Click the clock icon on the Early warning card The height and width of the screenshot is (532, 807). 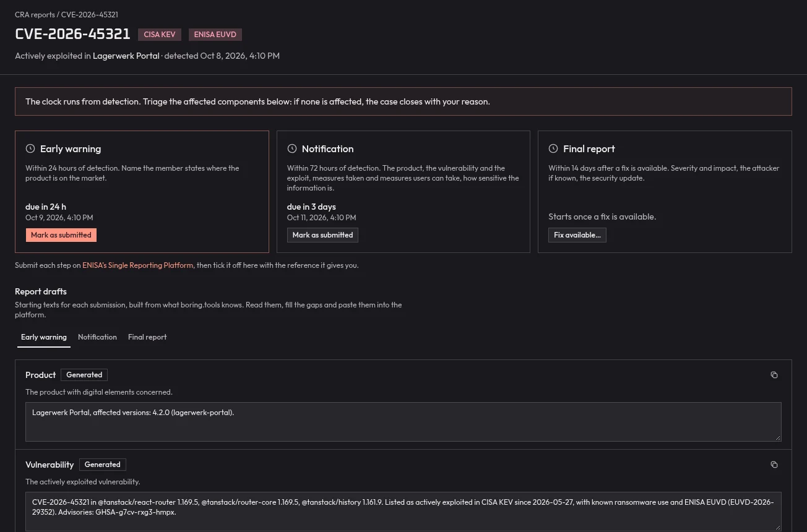30,148
